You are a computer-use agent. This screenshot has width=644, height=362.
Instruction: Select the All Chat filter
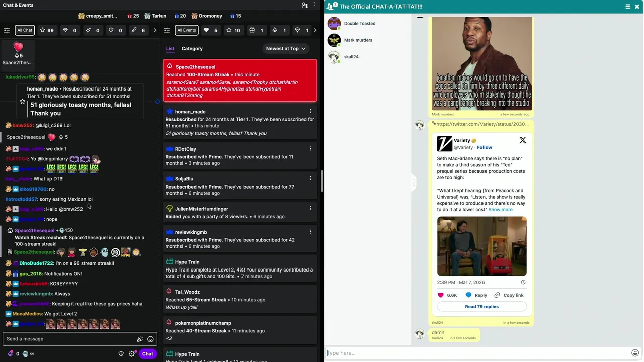tap(25, 30)
